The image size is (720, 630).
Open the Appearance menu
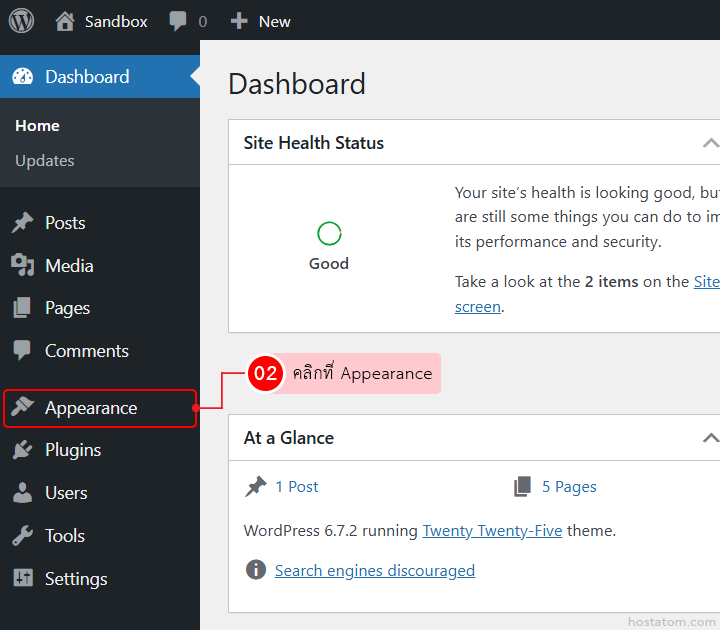[91, 408]
